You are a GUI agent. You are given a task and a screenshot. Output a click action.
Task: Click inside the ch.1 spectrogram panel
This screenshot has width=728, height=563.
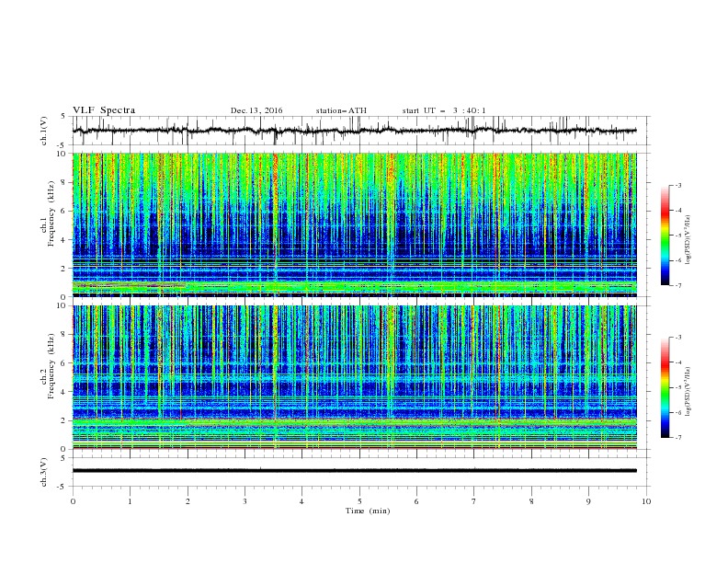(354, 224)
